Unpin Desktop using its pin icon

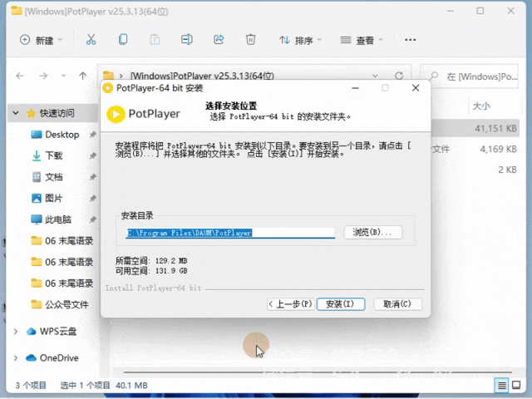pos(92,135)
